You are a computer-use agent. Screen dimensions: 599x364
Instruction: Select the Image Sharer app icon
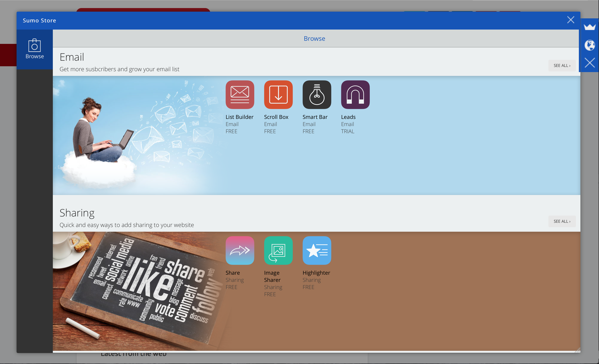[278, 250]
